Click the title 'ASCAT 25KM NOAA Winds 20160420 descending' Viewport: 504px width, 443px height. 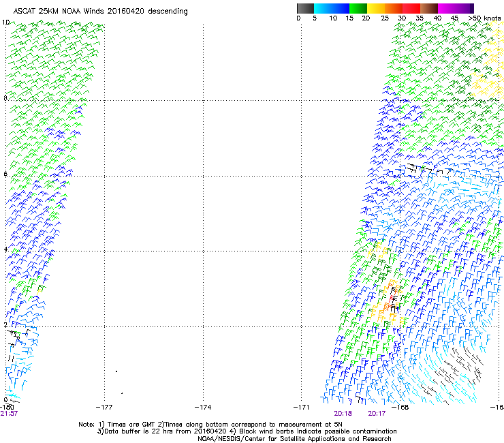tap(100, 12)
